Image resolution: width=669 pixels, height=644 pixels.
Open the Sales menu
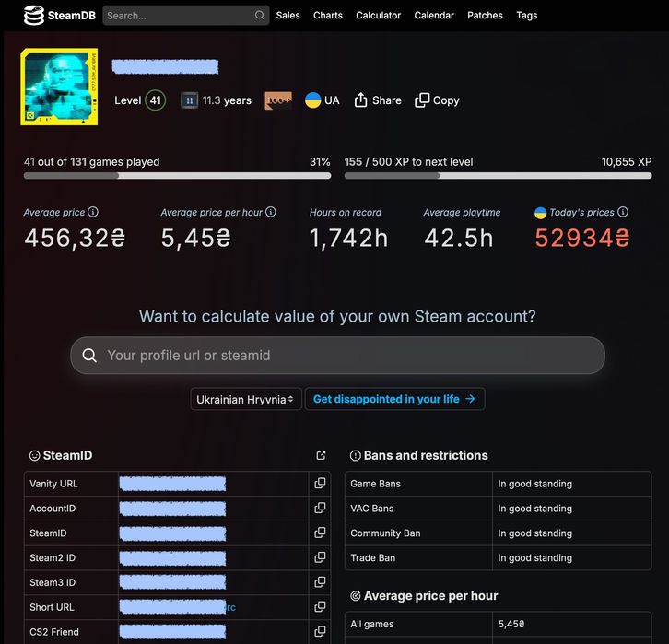tap(288, 16)
